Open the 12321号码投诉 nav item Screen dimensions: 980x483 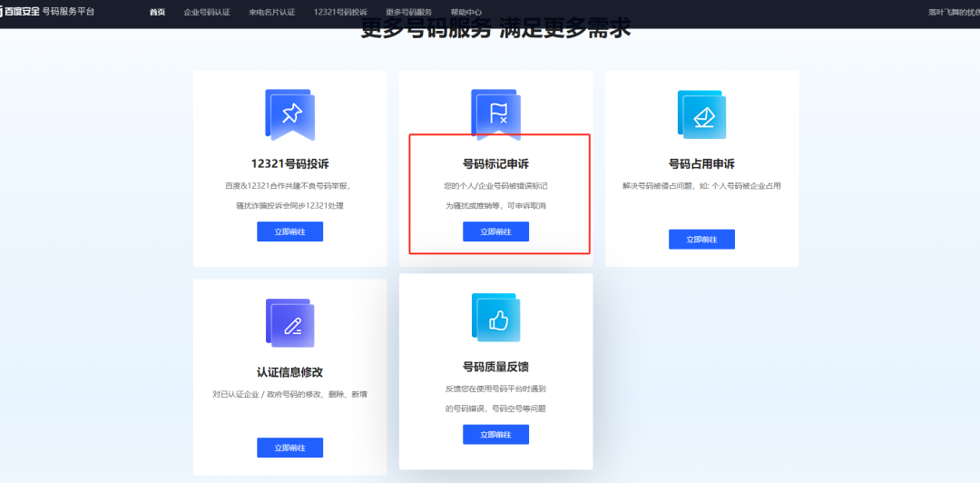point(340,13)
